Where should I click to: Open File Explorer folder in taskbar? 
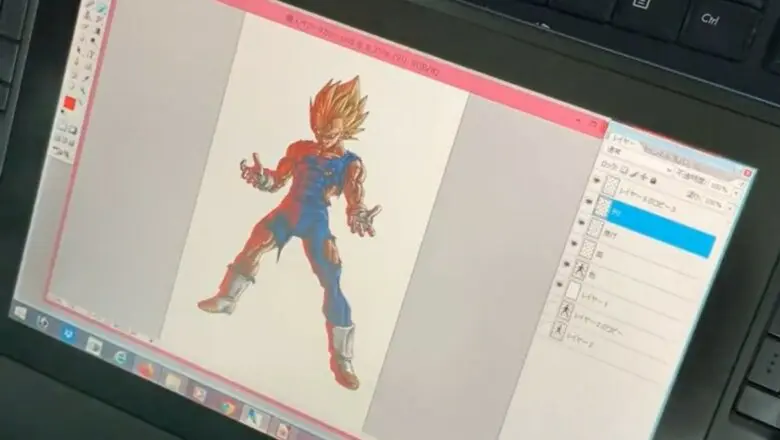click(173, 381)
